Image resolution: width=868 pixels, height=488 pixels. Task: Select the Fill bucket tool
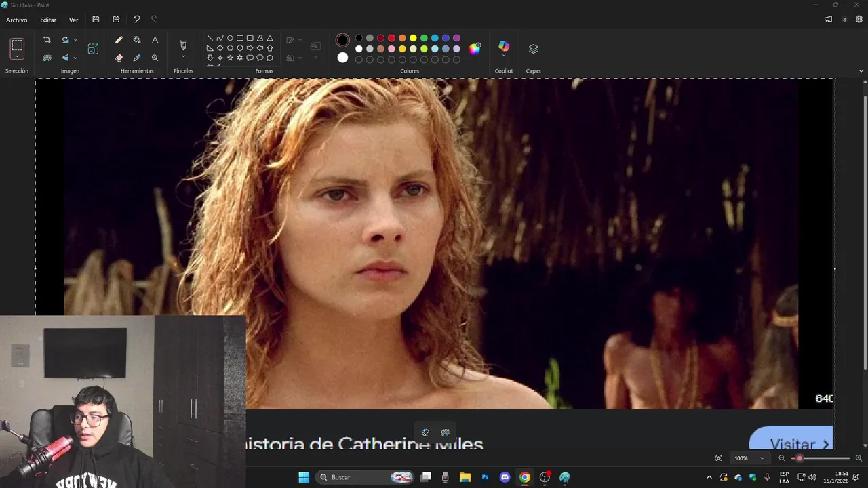[x=137, y=40]
